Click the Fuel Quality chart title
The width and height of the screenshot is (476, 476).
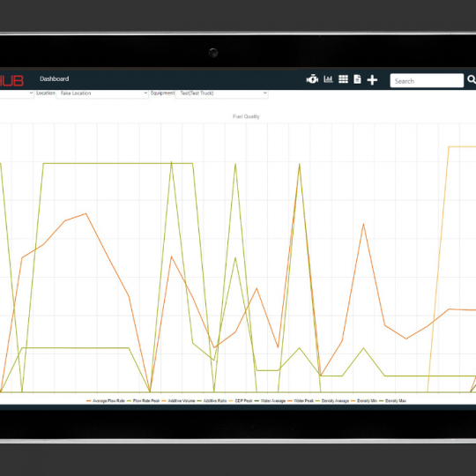pyautogui.click(x=246, y=116)
